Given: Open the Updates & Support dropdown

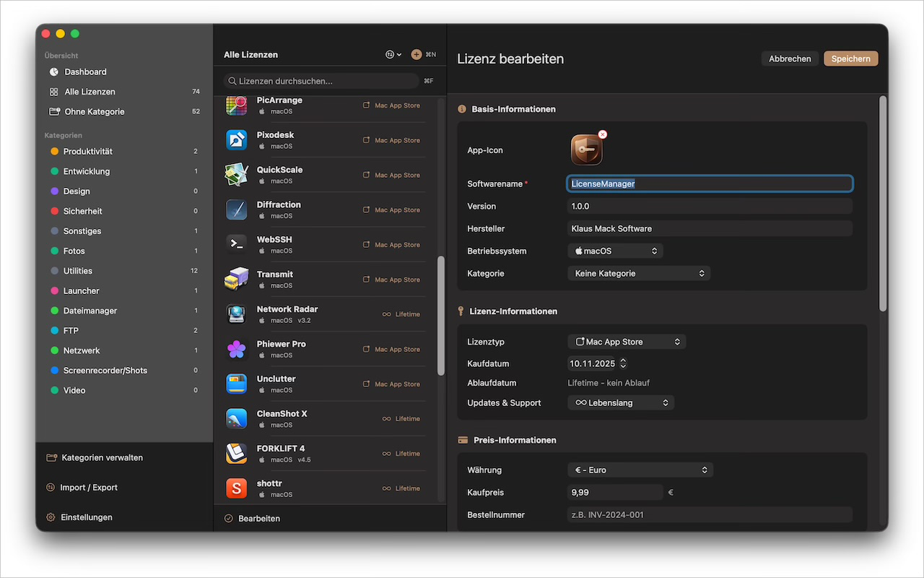Looking at the screenshot, I should pyautogui.click(x=621, y=402).
